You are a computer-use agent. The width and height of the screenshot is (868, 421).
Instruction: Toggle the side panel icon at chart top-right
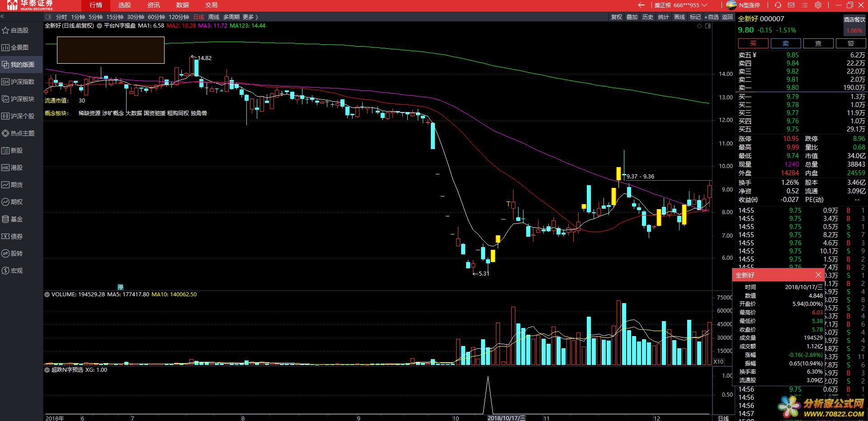click(x=708, y=26)
